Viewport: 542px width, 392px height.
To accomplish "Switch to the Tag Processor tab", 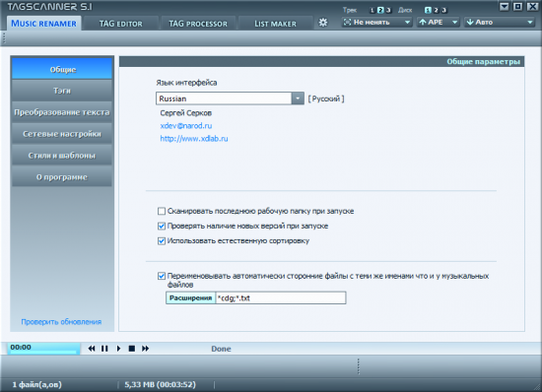I will [198, 24].
